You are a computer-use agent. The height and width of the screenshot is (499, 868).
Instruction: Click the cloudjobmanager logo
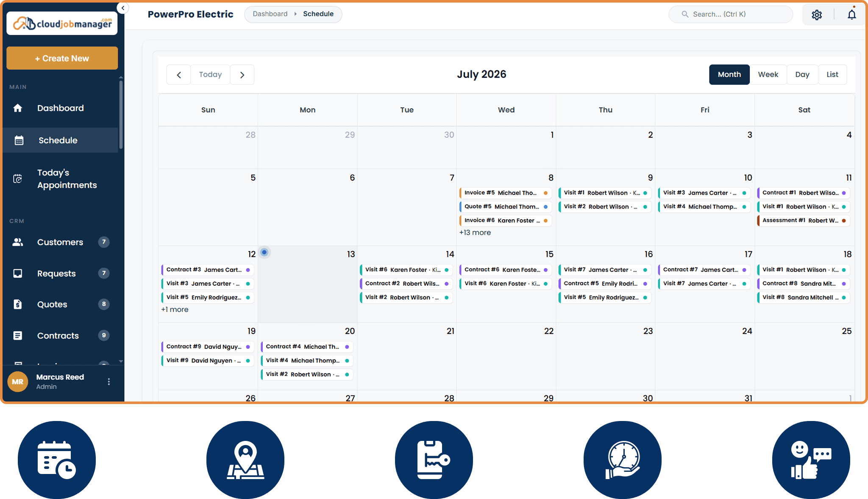62,23
